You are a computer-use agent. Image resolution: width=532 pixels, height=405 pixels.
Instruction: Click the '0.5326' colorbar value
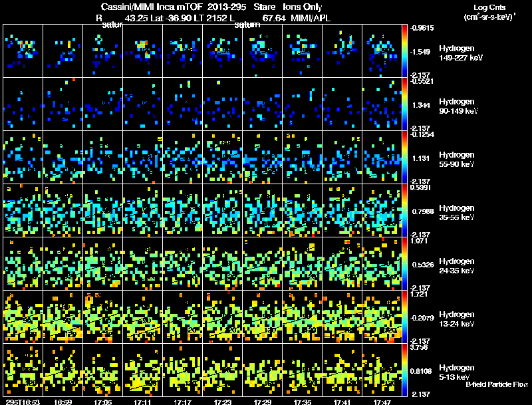click(x=423, y=265)
